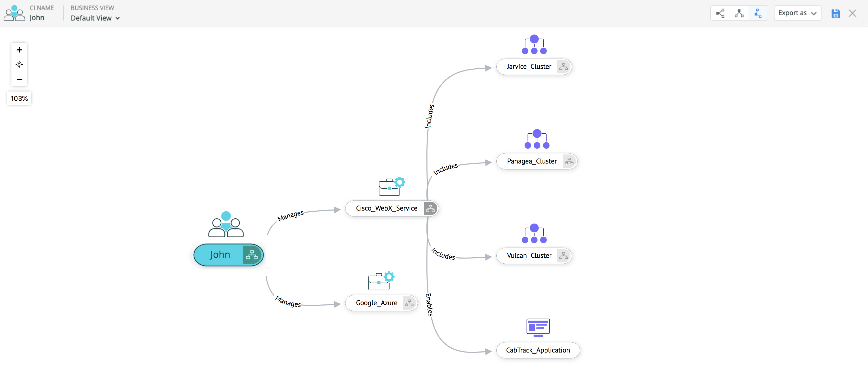
Task: Close the relationship map view
Action: (852, 14)
